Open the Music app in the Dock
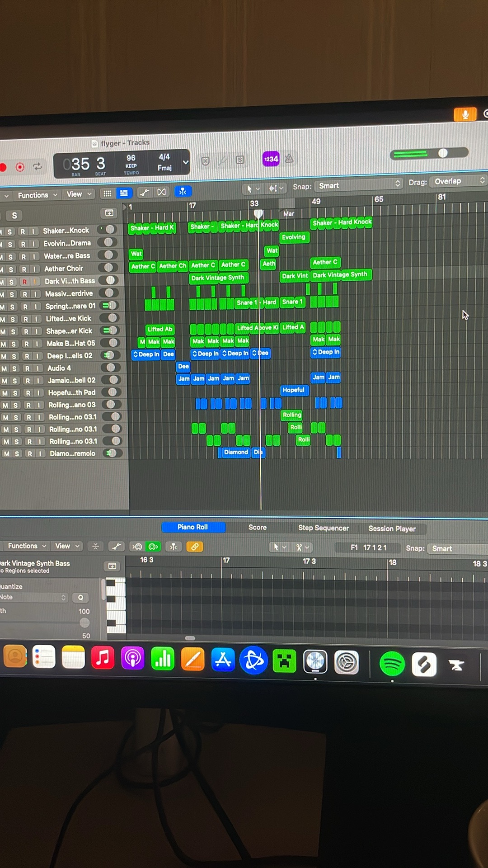 point(103,657)
